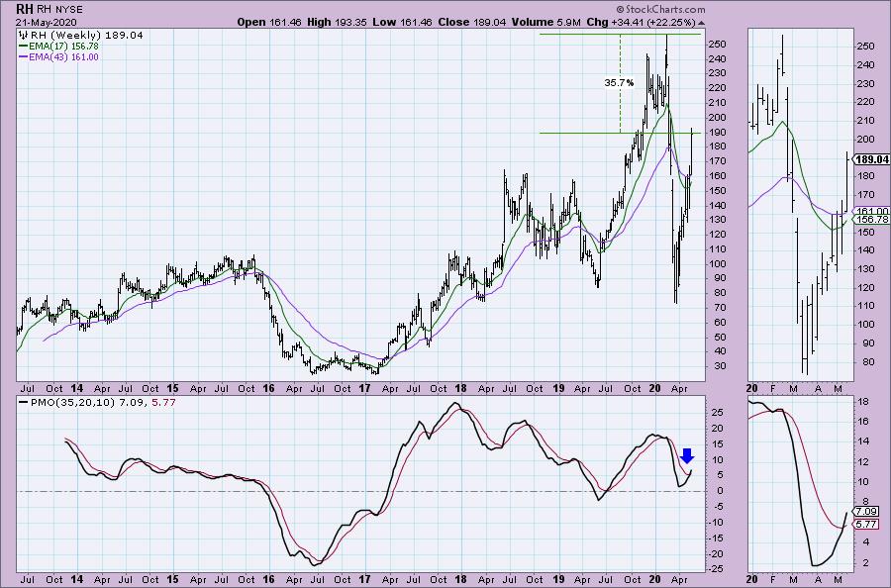Click the -25 PMO axis label

pos(716,569)
